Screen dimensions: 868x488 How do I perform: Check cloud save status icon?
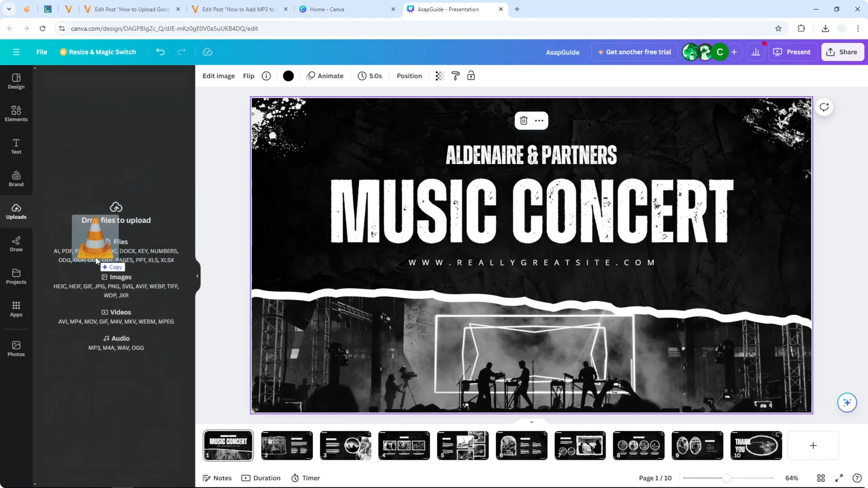207,52
